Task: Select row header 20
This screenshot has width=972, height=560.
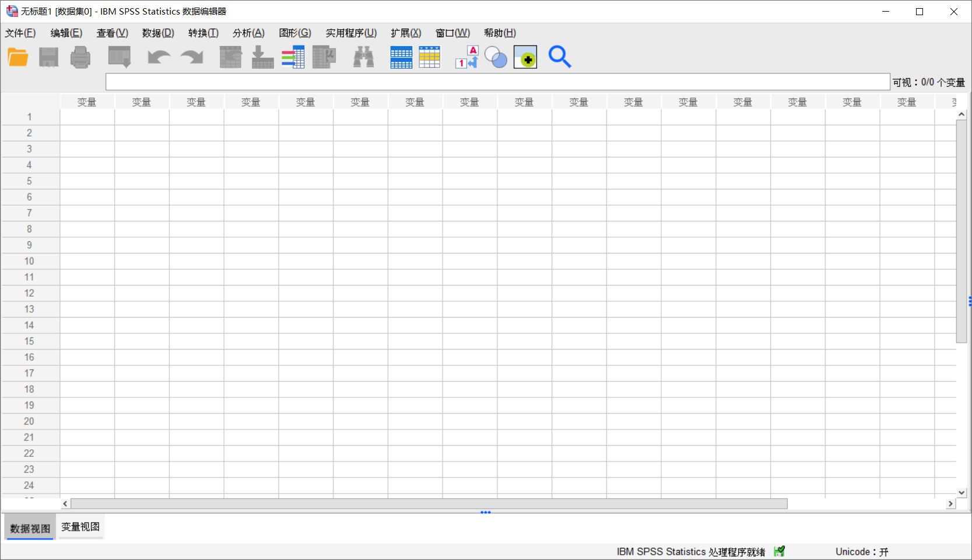Action: pyautogui.click(x=30, y=421)
